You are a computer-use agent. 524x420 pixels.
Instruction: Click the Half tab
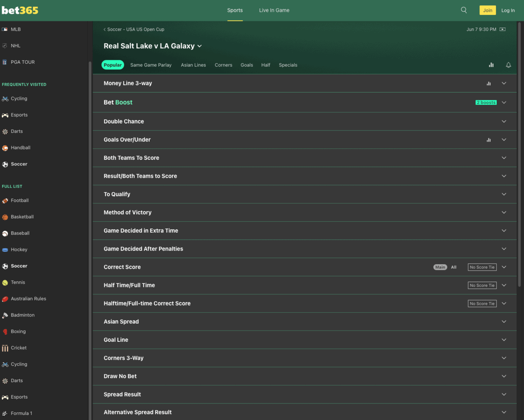click(x=266, y=65)
